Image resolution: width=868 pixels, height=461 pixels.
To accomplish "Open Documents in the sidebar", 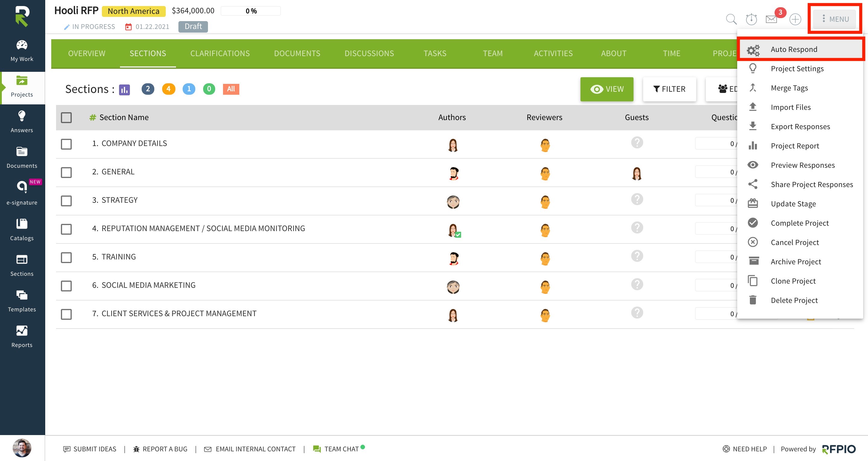I will pyautogui.click(x=22, y=157).
